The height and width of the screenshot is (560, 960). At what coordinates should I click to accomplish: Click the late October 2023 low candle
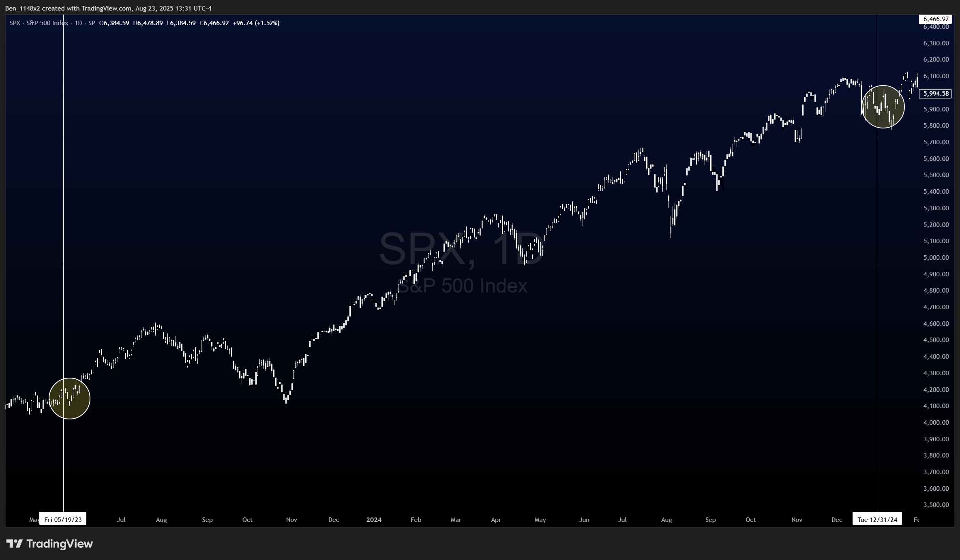coord(286,401)
